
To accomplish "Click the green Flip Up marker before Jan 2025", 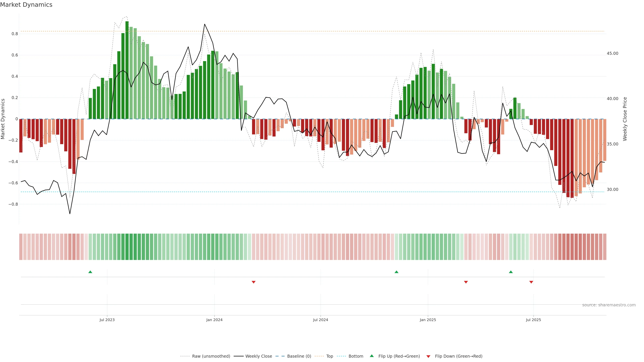I will pyautogui.click(x=396, y=272).
